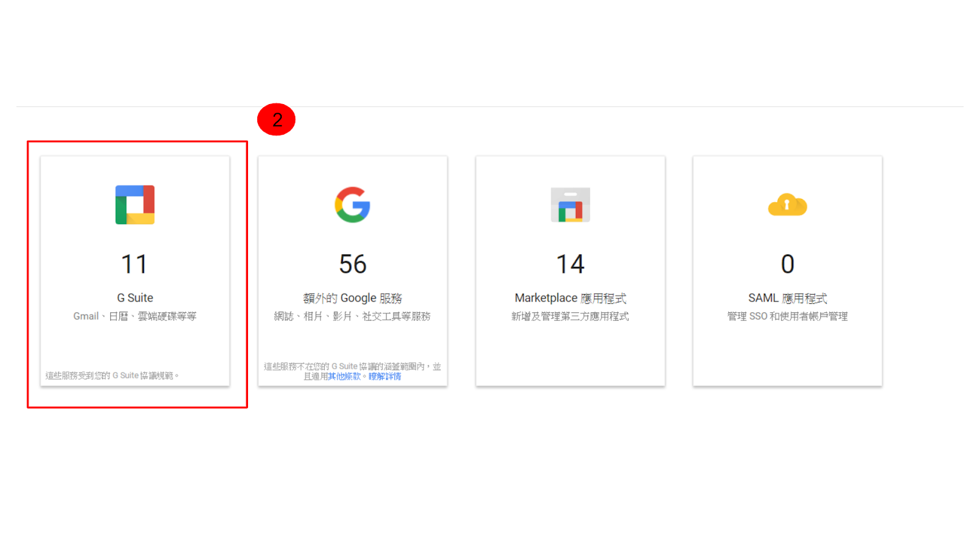Screen dimensions: 980x551
Task: Open Marketplace 應用程式 card title
Action: click(x=570, y=298)
